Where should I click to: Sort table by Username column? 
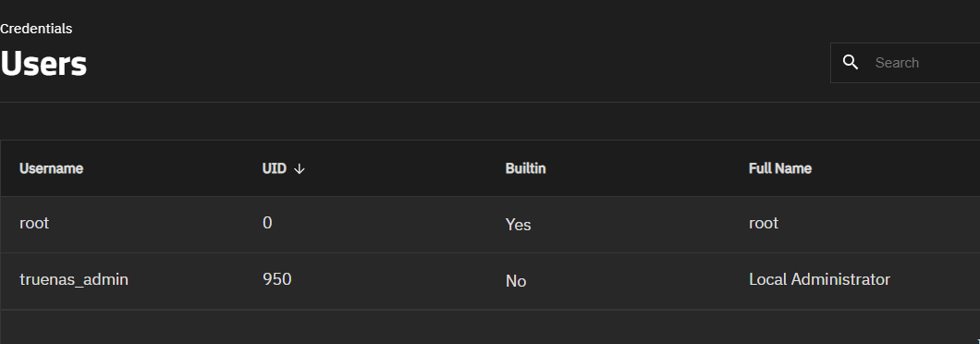(51, 168)
